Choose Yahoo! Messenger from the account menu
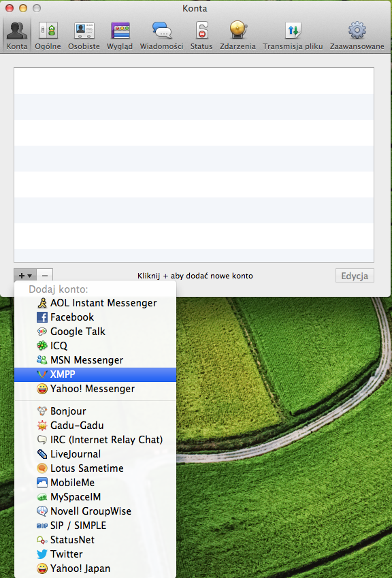This screenshot has width=392, height=578. [95, 389]
